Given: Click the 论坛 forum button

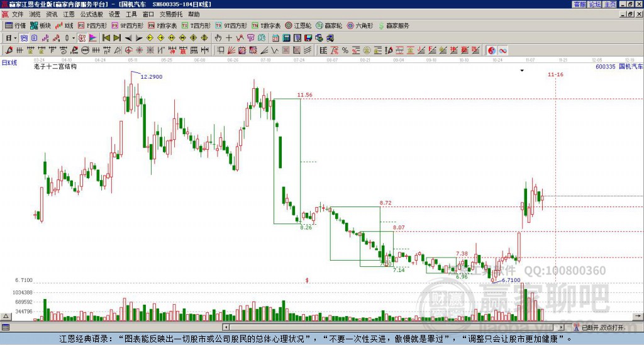Looking at the screenshot, I should tap(595, 4).
